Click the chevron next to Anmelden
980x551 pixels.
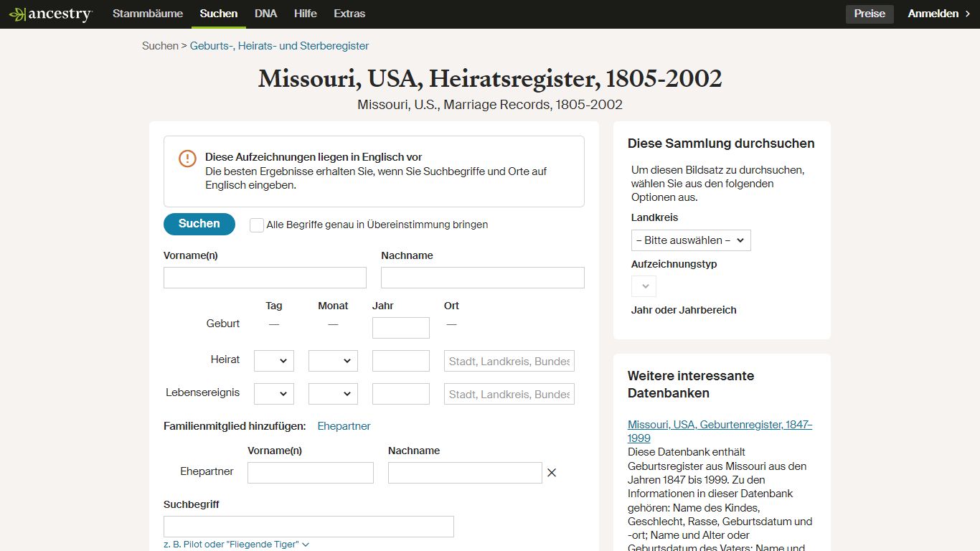967,14
